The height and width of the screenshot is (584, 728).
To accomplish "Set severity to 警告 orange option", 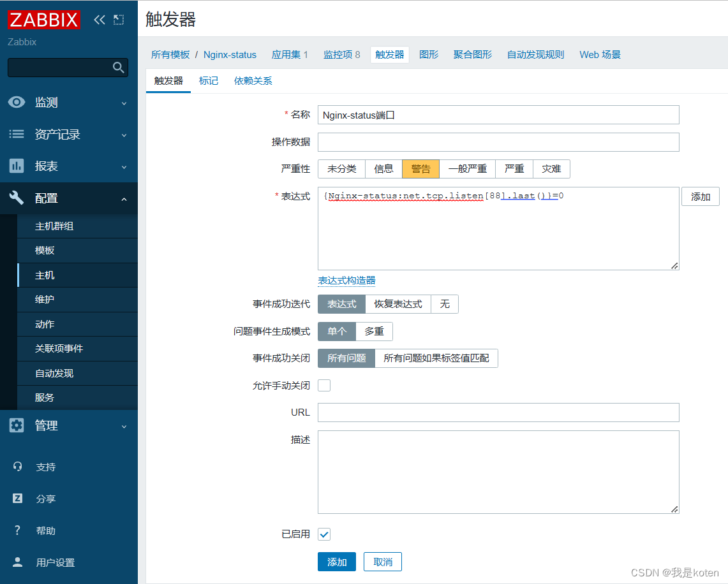I will click(x=420, y=169).
